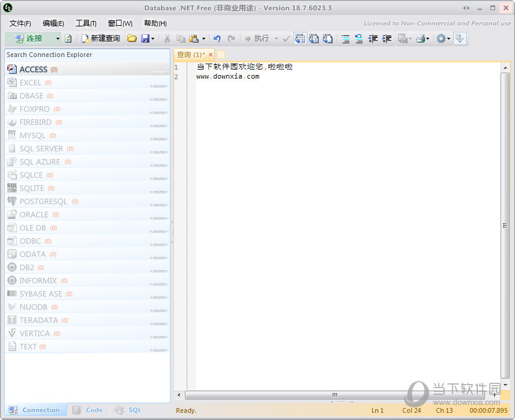
Task: Expand the print dropdown arrow
Action: pyautogui.click(x=427, y=39)
